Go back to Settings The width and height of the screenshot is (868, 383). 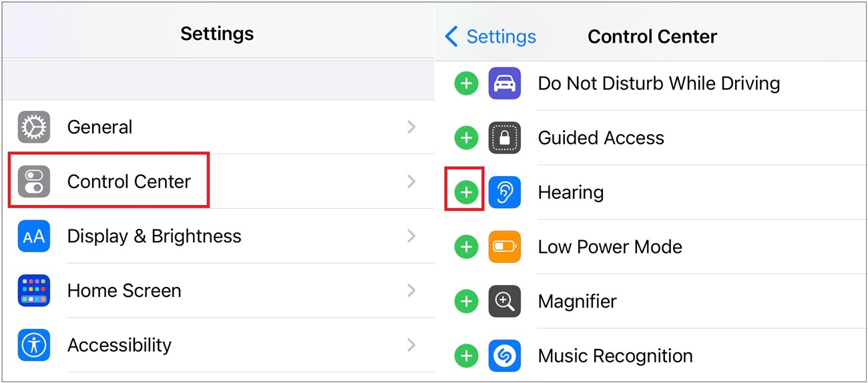point(491,37)
